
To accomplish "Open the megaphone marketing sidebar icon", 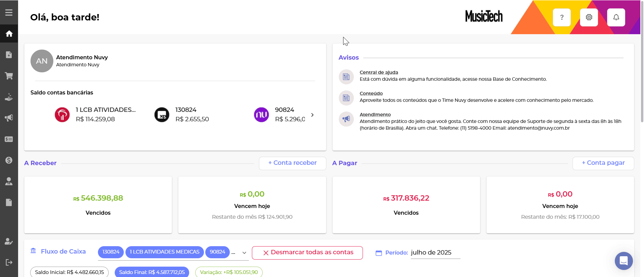I will point(9,118).
